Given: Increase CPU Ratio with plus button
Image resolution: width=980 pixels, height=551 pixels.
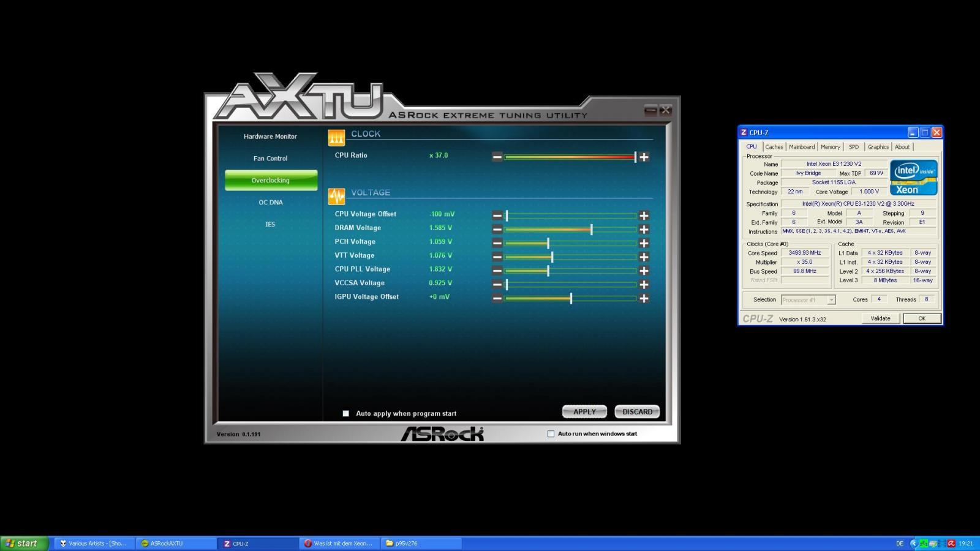Looking at the screenshot, I should 644,157.
